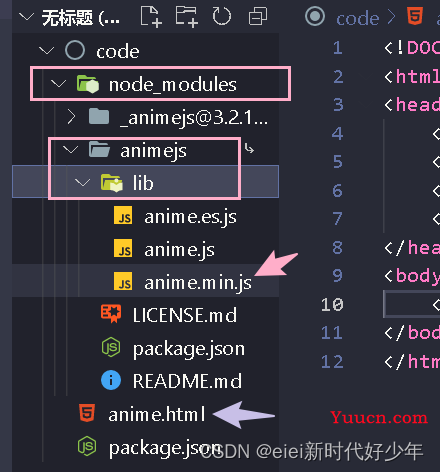Screen dimensions: 440x472
Task: Collapse the lib folder chevron
Action: [83, 183]
